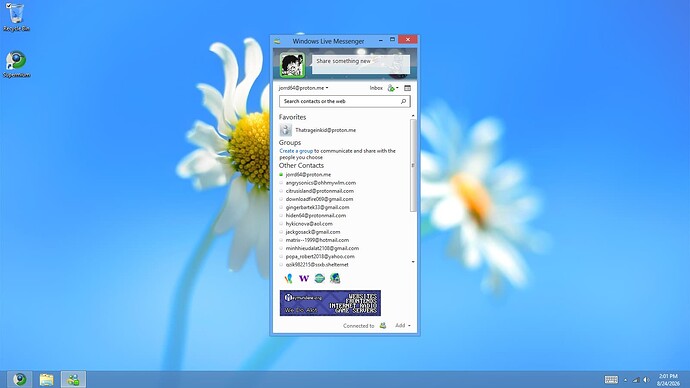Select contact gingerbartek33@gmail.com
The image size is (690, 388).
pyautogui.click(x=317, y=207)
